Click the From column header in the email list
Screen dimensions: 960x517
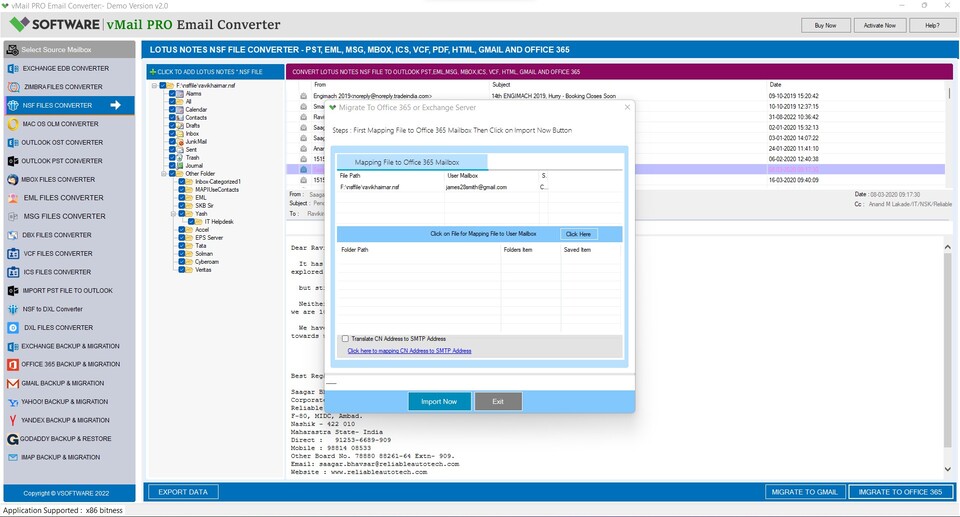(x=320, y=85)
